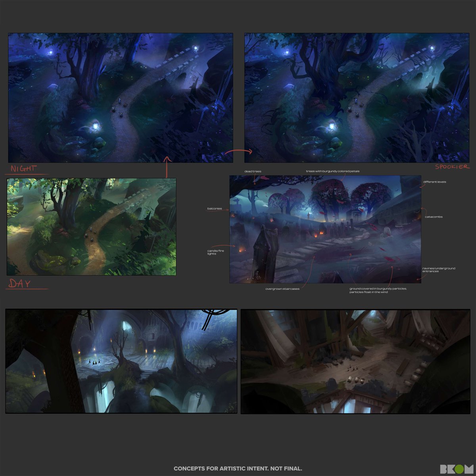The image size is (476, 476).
Task: Click the "dead trees" annotation
Action: pyautogui.click(x=253, y=171)
